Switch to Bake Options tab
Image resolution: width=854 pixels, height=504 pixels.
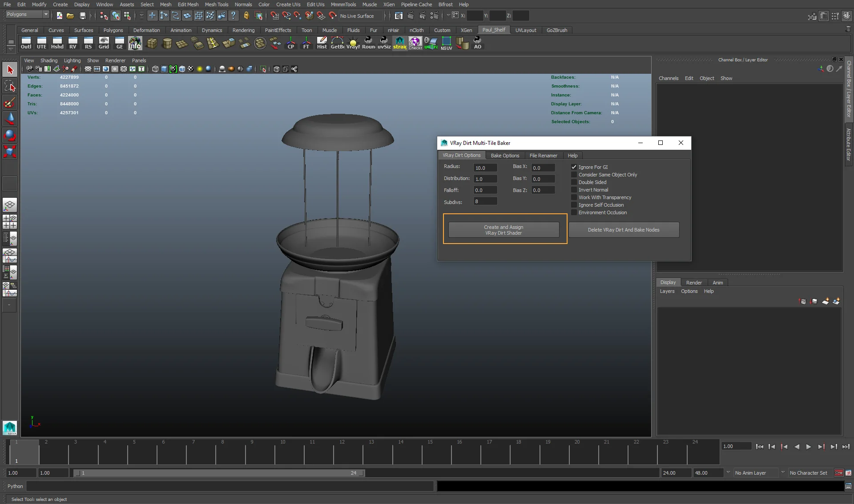505,156
